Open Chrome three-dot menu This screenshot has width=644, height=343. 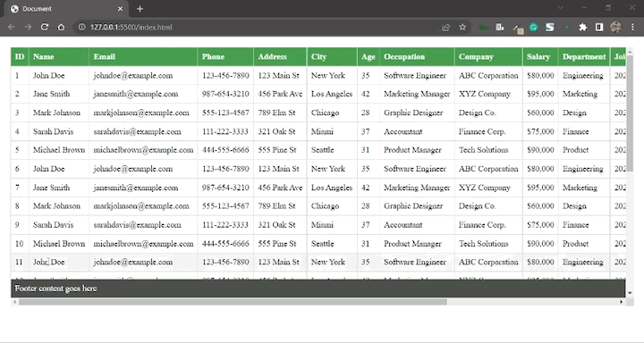click(632, 27)
